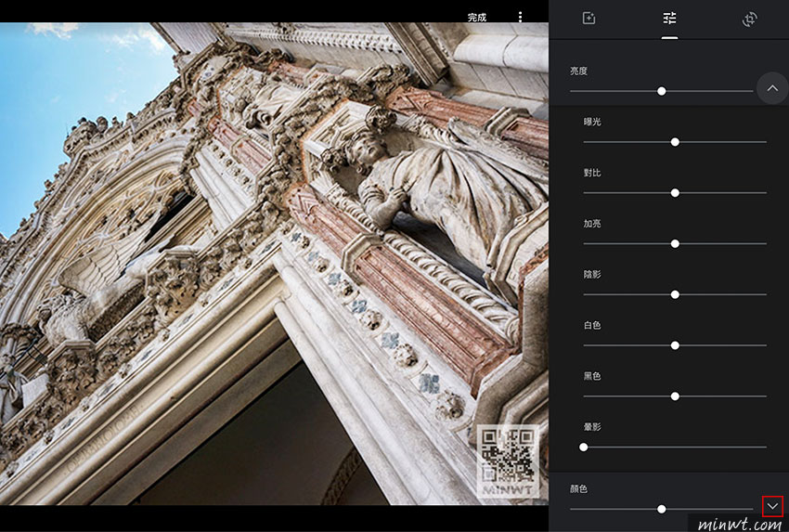Open the filters tab icon
789x532 pixels.
point(589,19)
